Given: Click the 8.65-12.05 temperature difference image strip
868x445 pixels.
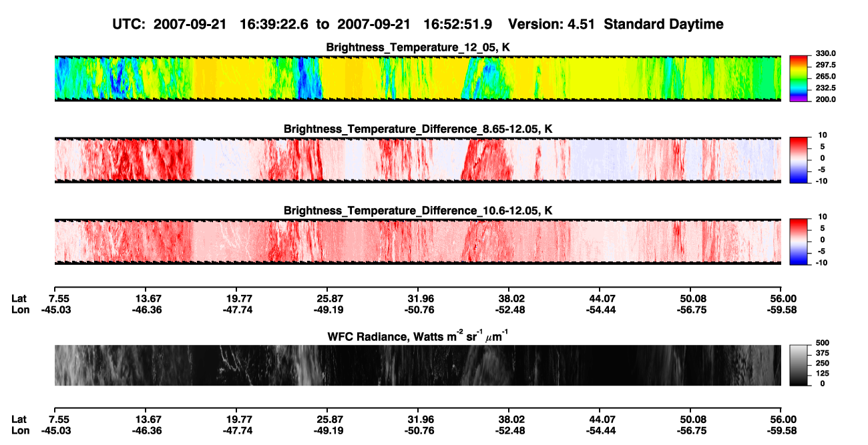Looking at the screenshot, I should coord(417,160).
